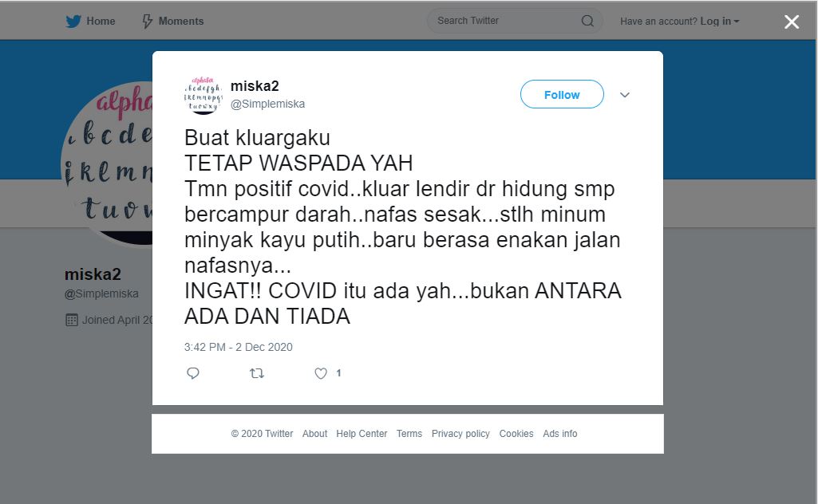Retweet the miska2 tweet

[257, 373]
